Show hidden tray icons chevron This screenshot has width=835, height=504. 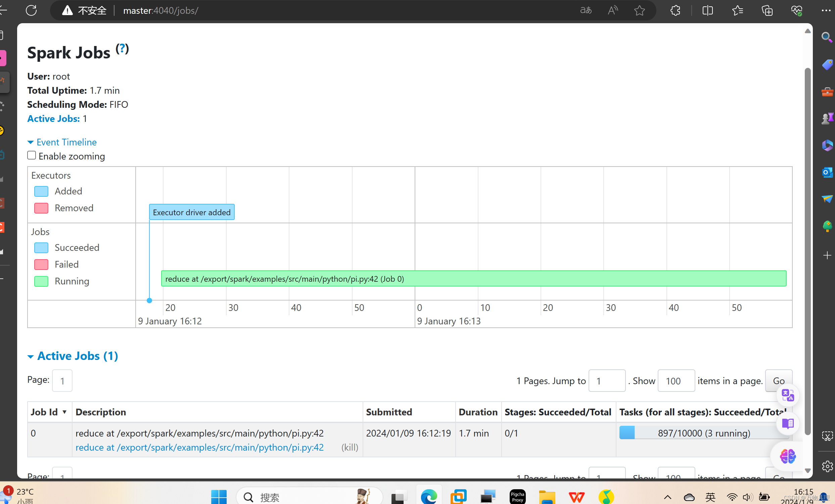tap(667, 497)
